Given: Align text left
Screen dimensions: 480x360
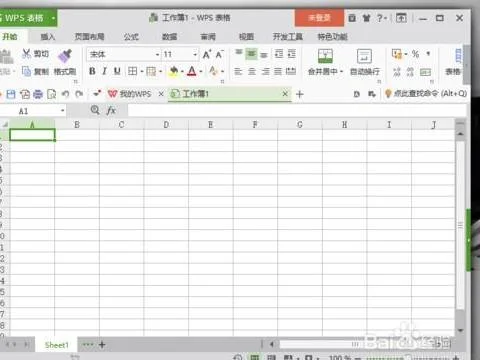Looking at the screenshot, I should tap(238, 71).
